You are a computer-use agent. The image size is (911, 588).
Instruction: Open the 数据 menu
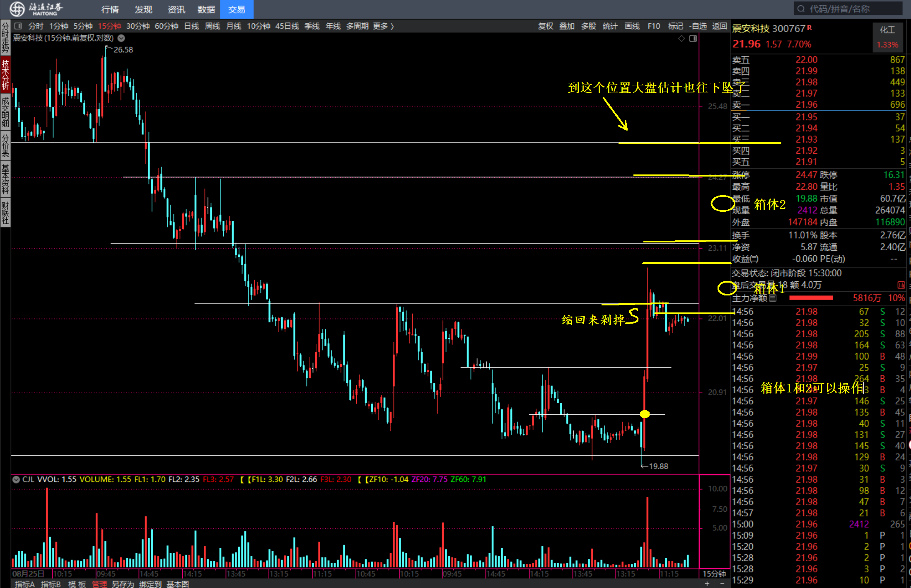coord(206,9)
